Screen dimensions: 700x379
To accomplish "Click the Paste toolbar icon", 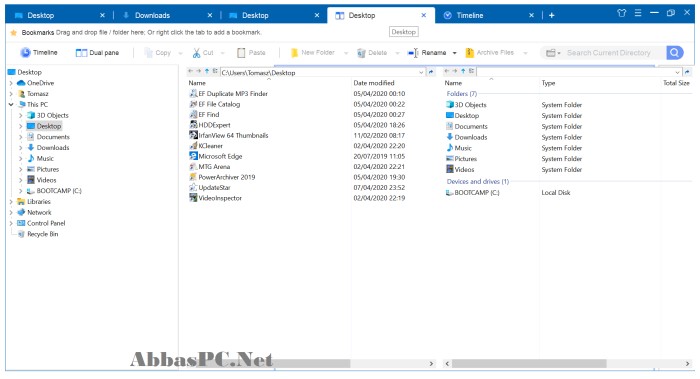I will tap(241, 53).
